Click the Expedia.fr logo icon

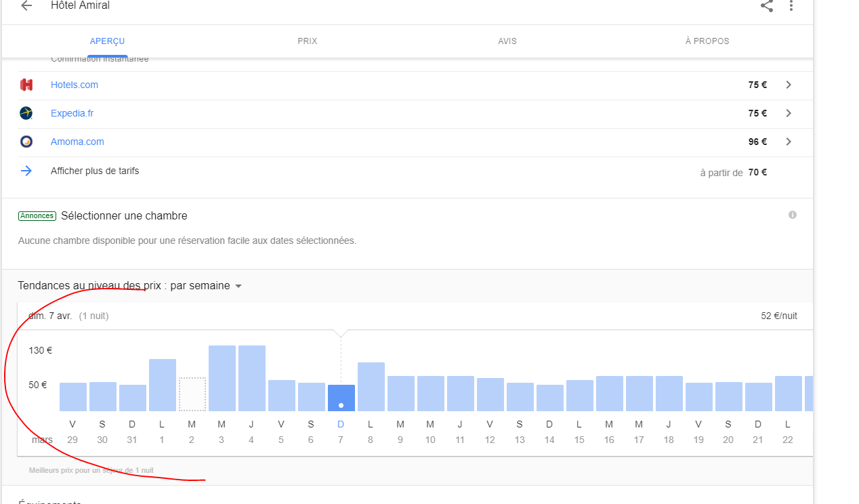[x=26, y=113]
